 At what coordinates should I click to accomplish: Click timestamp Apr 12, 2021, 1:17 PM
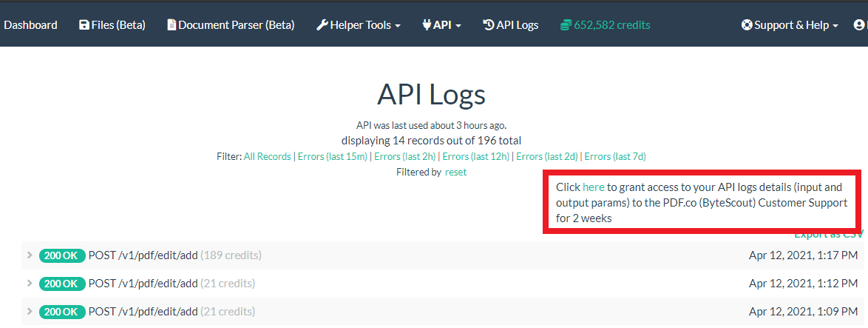click(x=803, y=255)
